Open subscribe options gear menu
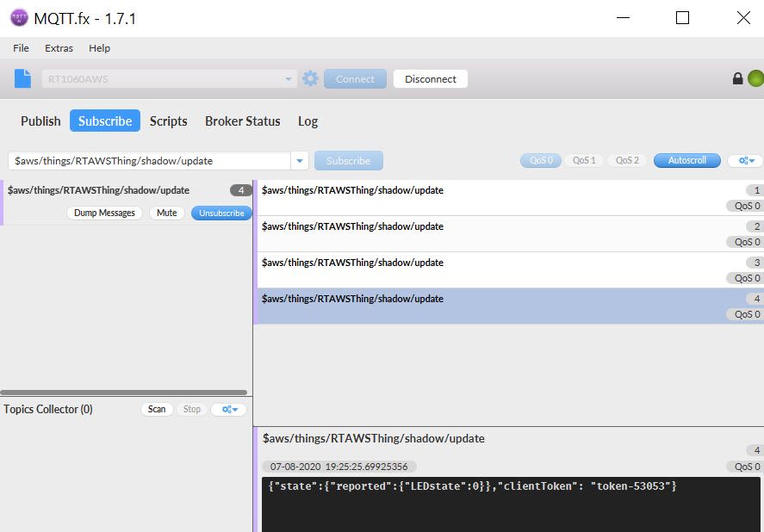This screenshot has height=532, width=764. click(746, 161)
